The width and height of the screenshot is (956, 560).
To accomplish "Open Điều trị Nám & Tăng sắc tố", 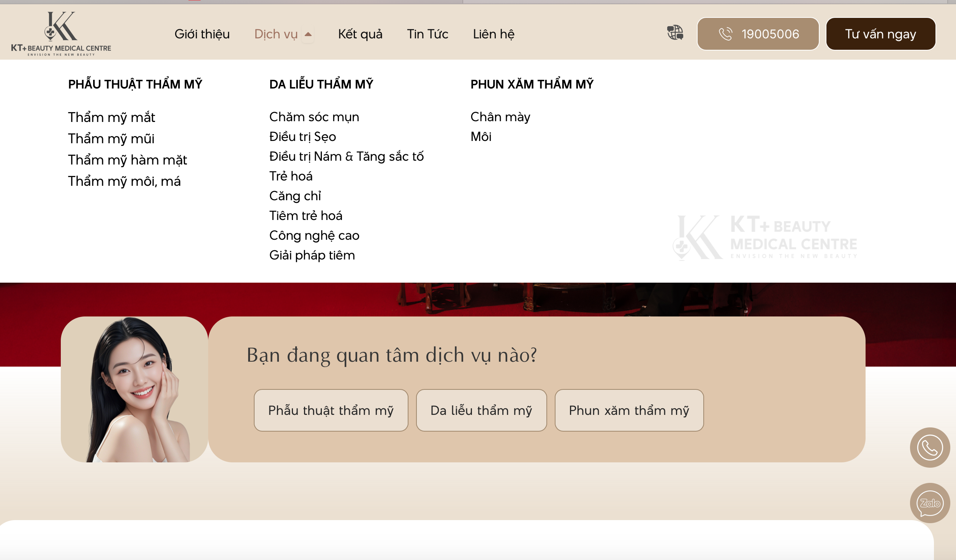I will [346, 157].
